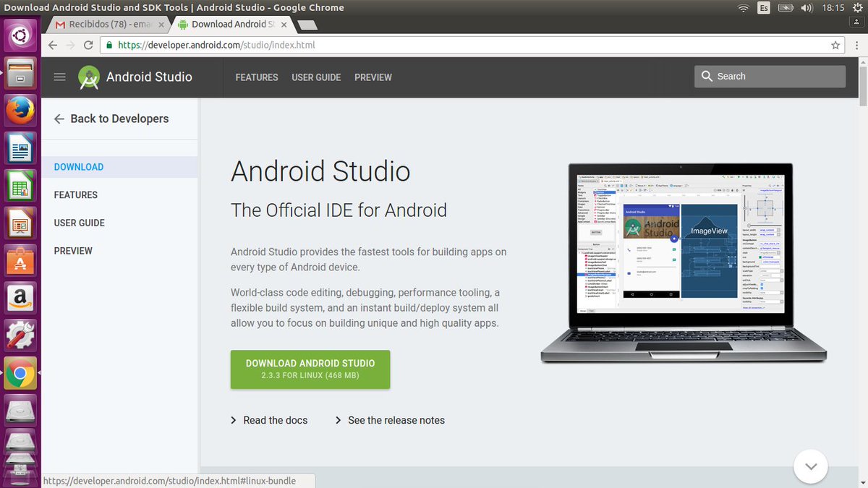
Task: Mute sound via the speaker icon
Action: (x=807, y=7)
